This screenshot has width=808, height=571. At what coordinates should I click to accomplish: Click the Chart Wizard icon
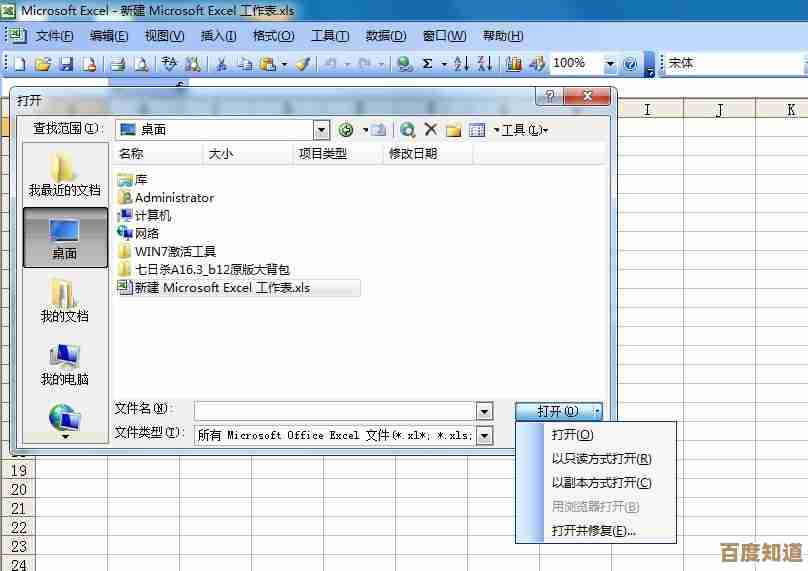pos(514,64)
